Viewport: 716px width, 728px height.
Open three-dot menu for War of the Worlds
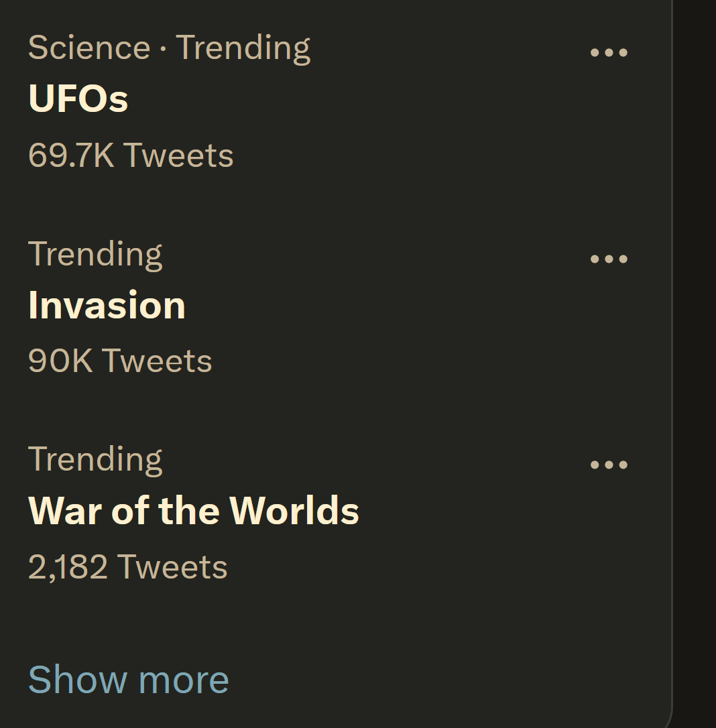(x=609, y=465)
